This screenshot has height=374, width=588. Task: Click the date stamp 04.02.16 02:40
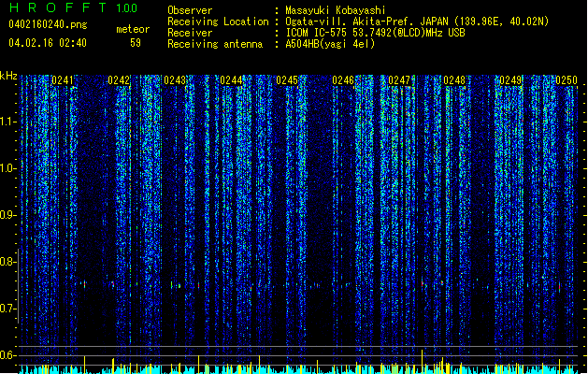click(48, 43)
